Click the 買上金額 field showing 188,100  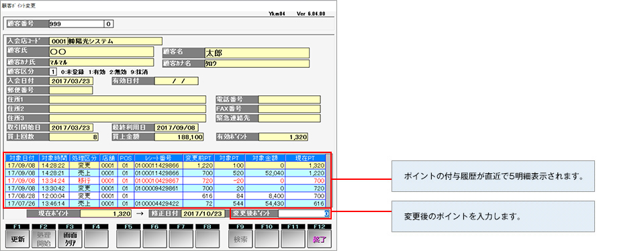pyautogui.click(x=179, y=138)
